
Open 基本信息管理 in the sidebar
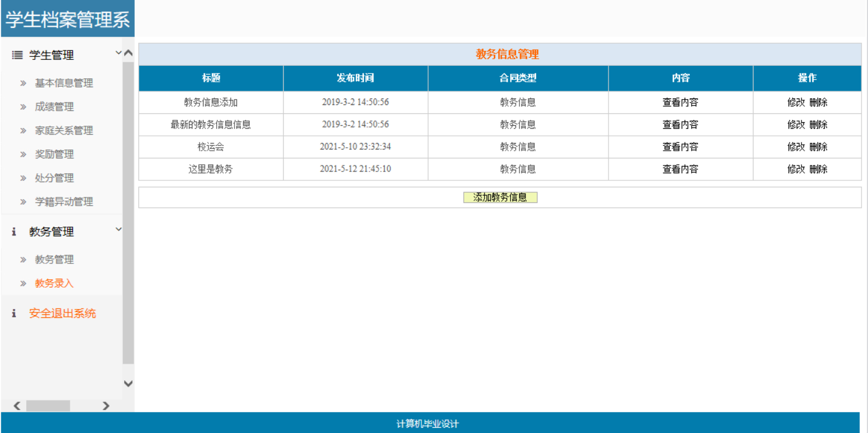pos(64,83)
